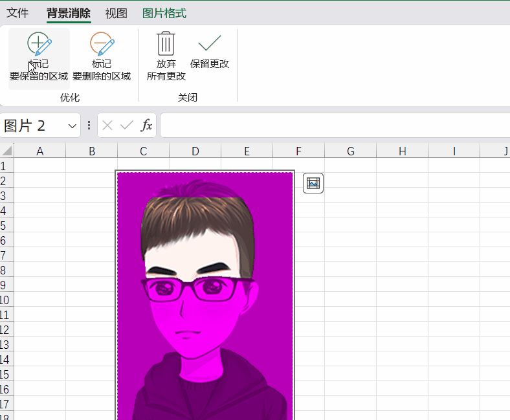
Task: Click the formula bar cancel X icon
Action: click(107, 126)
